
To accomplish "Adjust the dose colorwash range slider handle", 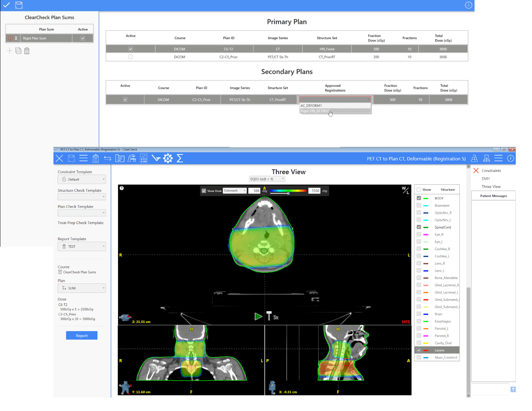I will (288, 193).
